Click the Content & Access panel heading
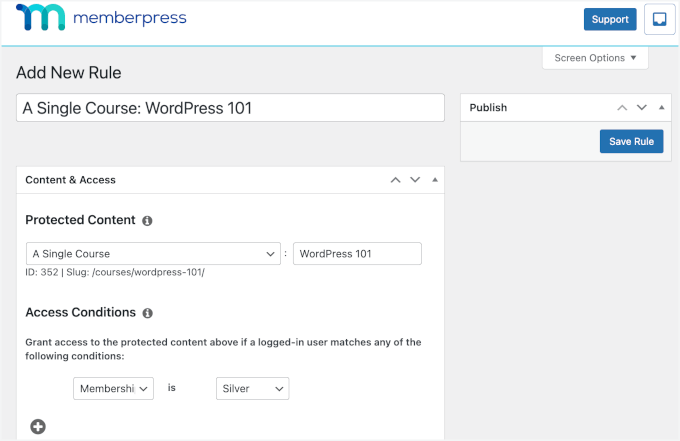This screenshot has width=680, height=441. [x=70, y=180]
